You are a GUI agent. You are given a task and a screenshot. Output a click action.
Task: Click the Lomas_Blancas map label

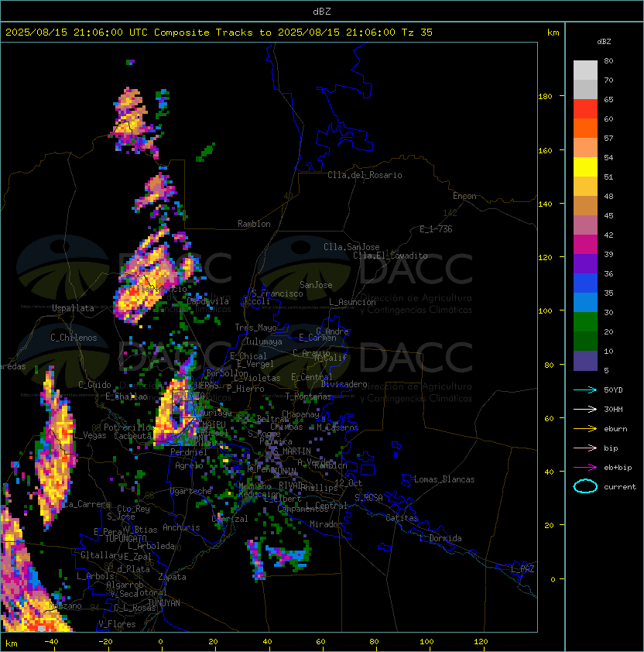click(x=444, y=479)
